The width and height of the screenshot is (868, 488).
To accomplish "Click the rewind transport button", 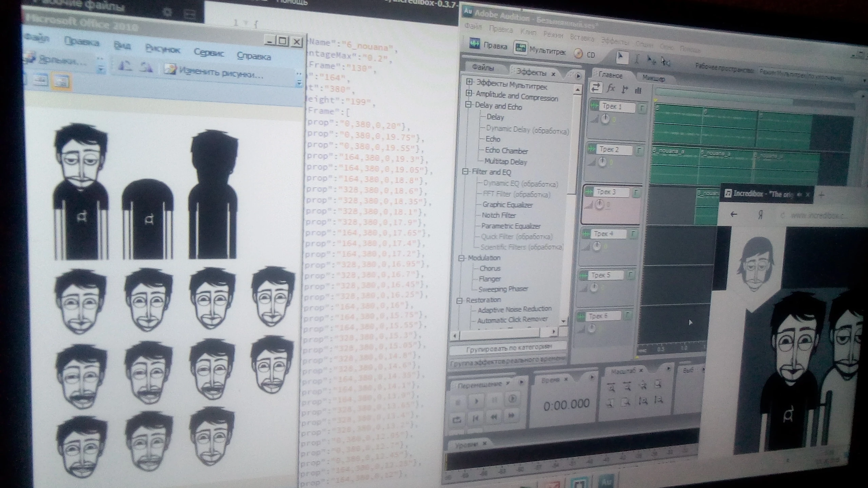I will (494, 418).
